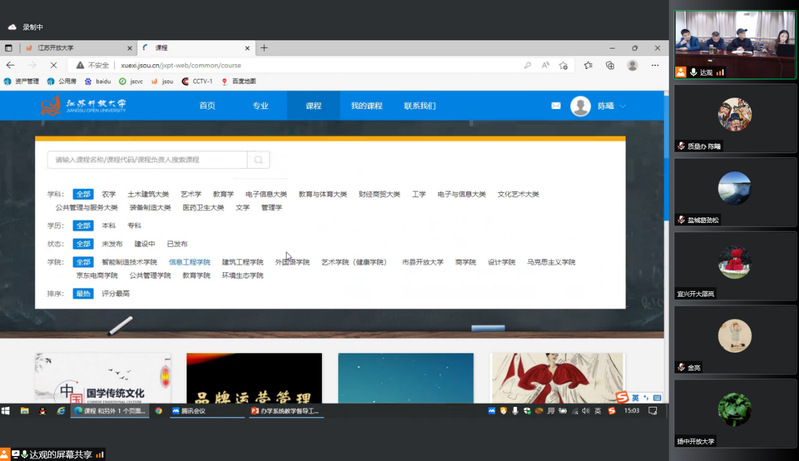Viewport: 799px width, 461px height.
Task: Open 专业 in site navigation
Action: (x=260, y=106)
